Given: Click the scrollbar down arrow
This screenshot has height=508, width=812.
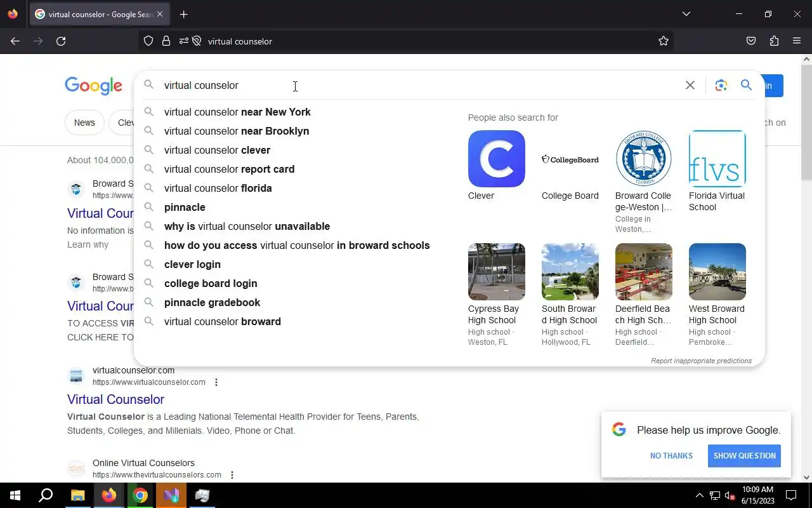Looking at the screenshot, I should (806, 478).
